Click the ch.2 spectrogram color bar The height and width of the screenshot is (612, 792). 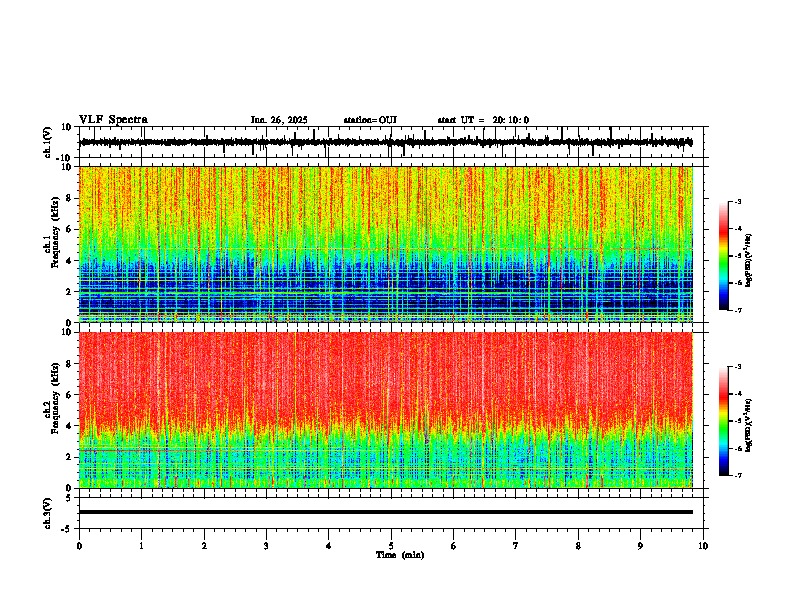coord(723,421)
